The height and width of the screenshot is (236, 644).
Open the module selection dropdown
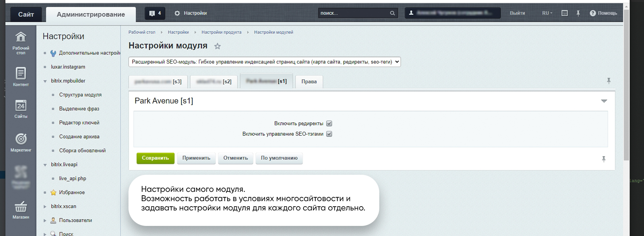coord(264,62)
